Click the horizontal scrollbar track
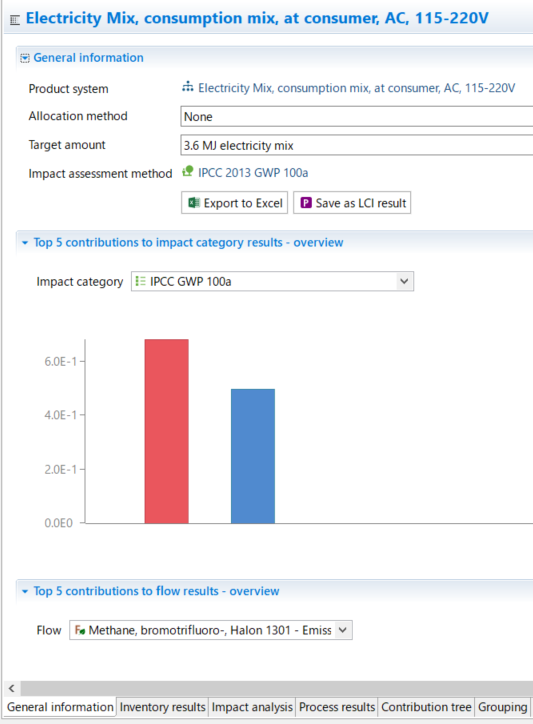 pos(276,688)
